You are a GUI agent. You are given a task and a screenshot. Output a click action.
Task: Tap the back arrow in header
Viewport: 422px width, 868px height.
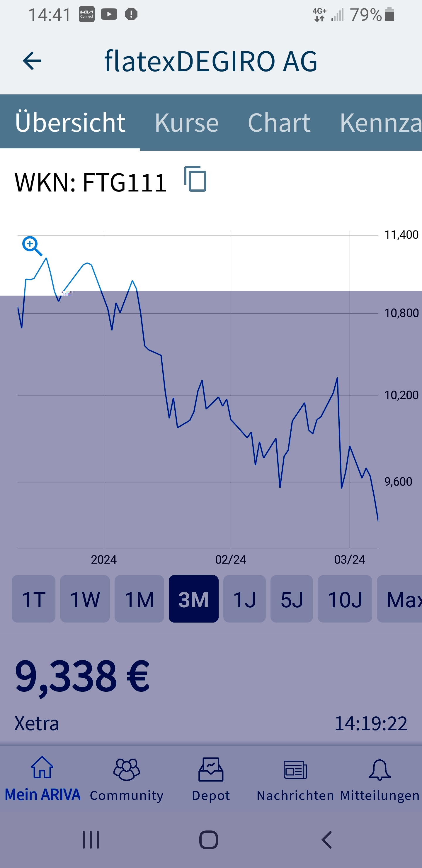point(32,61)
